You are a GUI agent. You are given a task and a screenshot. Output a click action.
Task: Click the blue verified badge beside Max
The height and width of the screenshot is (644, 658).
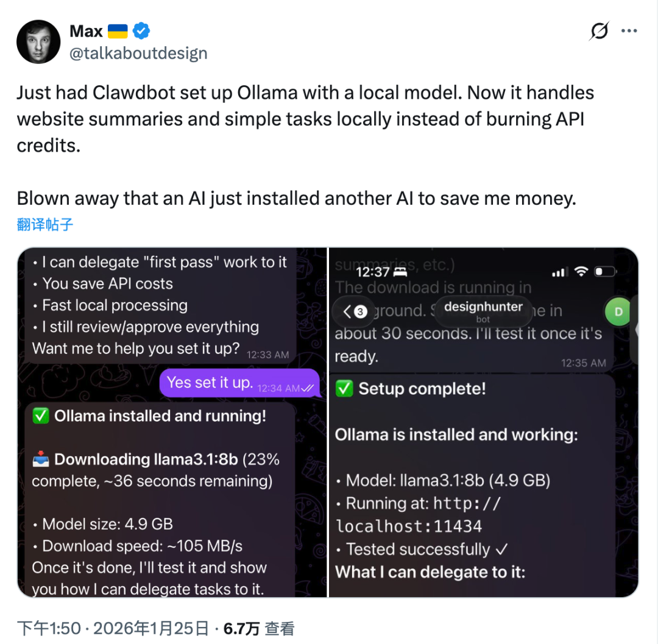(x=141, y=30)
